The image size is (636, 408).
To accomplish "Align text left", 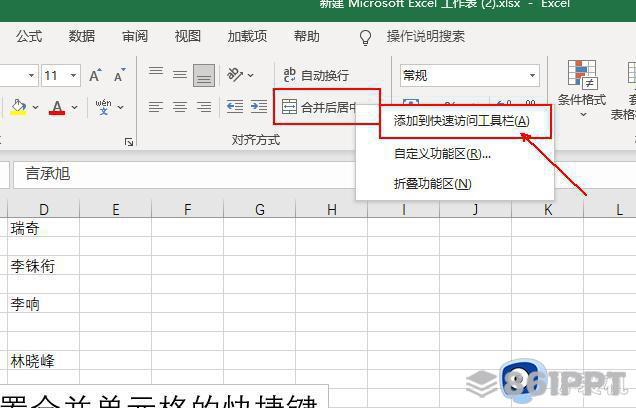I will pos(156,107).
